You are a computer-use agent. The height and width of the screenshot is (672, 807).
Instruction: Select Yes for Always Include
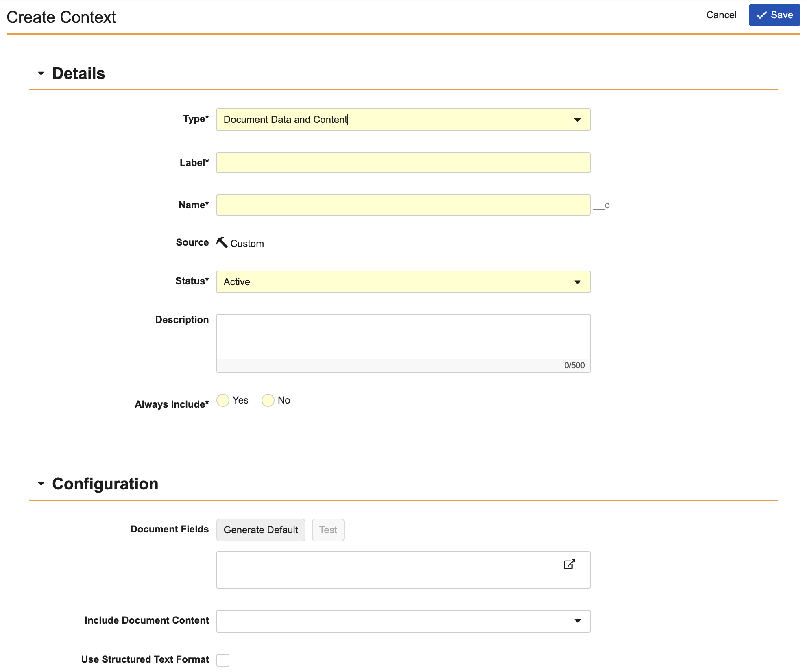pyautogui.click(x=223, y=400)
